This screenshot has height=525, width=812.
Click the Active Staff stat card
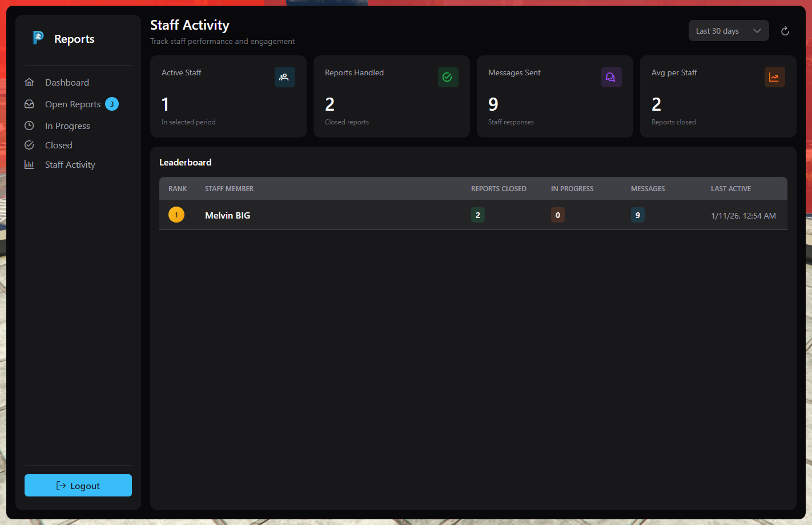tap(228, 96)
